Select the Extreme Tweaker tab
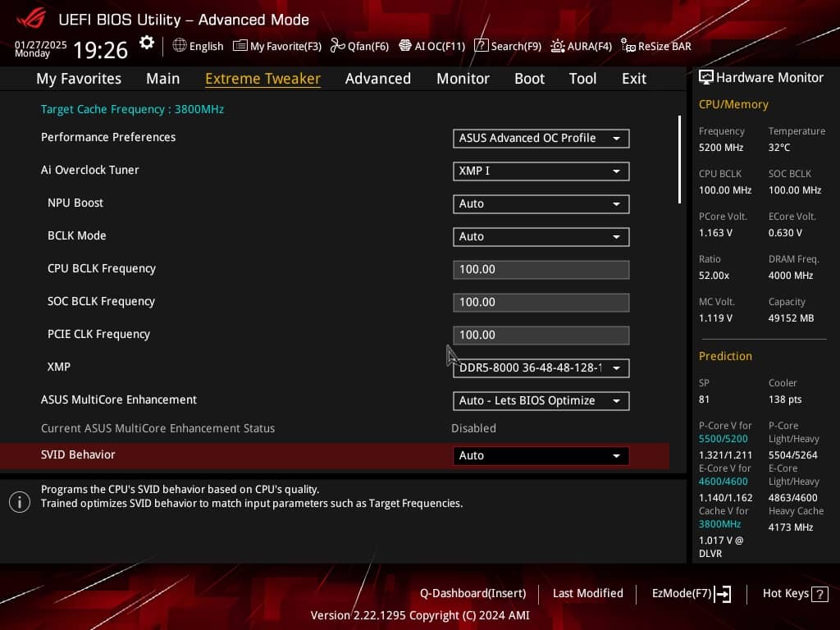The height and width of the screenshot is (630, 840). click(263, 79)
